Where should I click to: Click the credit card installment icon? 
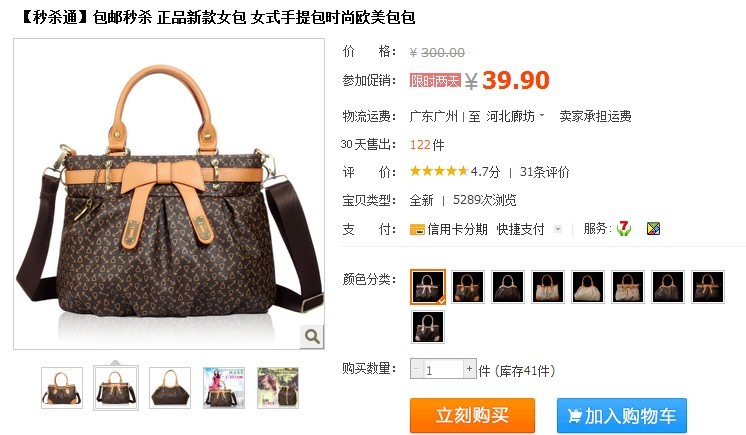point(417,229)
